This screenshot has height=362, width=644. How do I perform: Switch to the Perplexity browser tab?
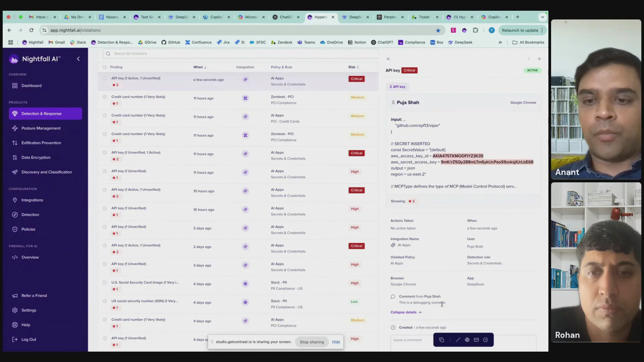pos(390,17)
